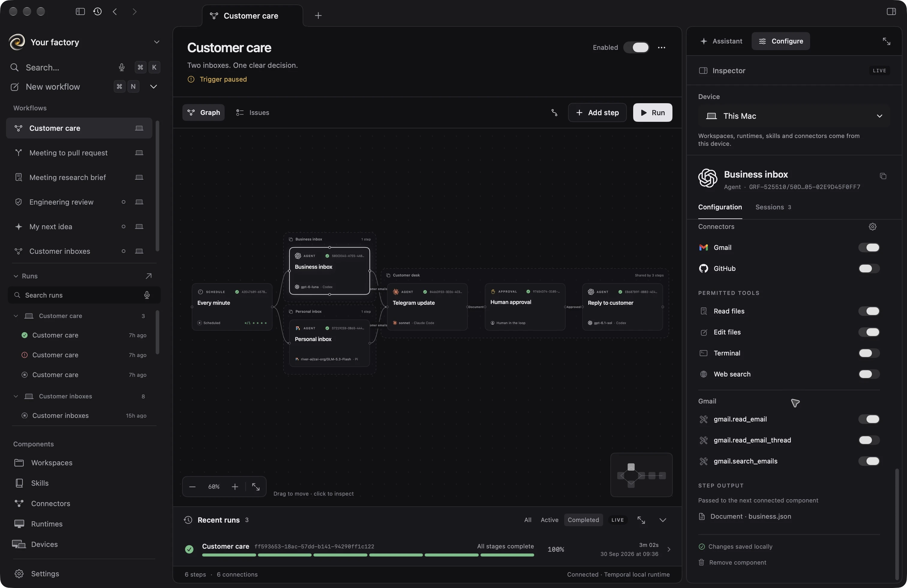Fit graph to screen icon next to zoom
This screenshot has height=588, width=907.
(x=256, y=487)
